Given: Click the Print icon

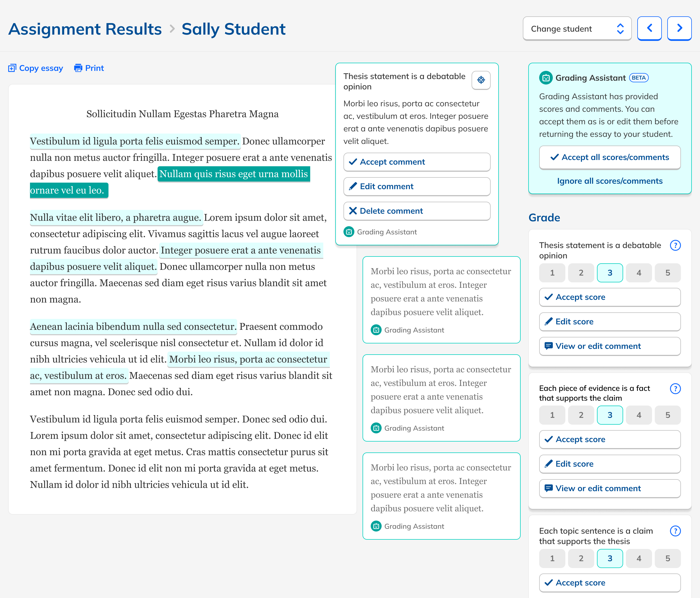Looking at the screenshot, I should click(78, 68).
